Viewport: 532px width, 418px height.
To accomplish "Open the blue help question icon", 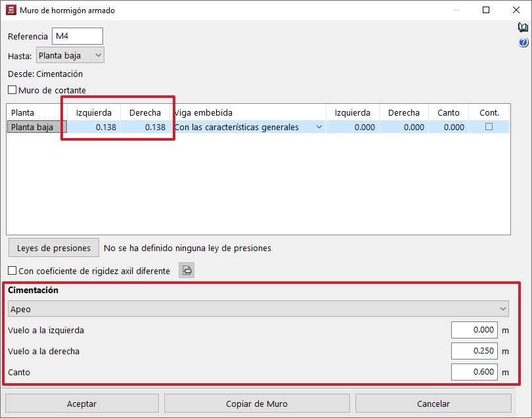I will coord(523,43).
